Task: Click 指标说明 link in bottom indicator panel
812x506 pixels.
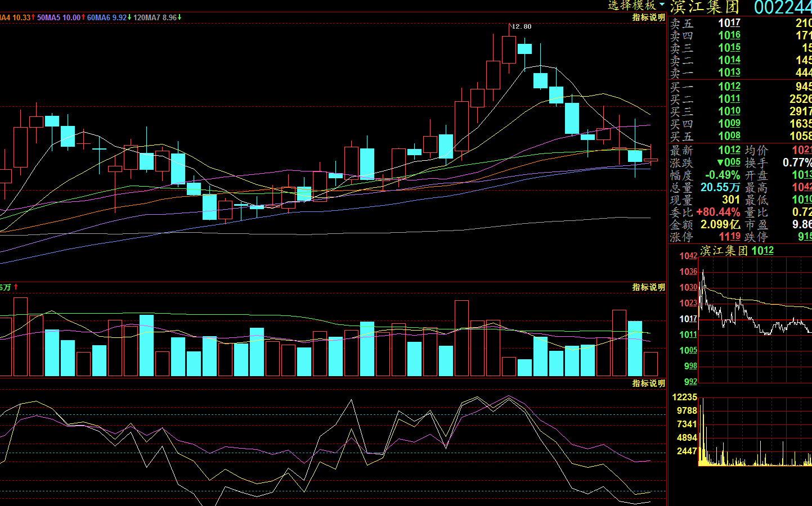Action: coord(648,383)
